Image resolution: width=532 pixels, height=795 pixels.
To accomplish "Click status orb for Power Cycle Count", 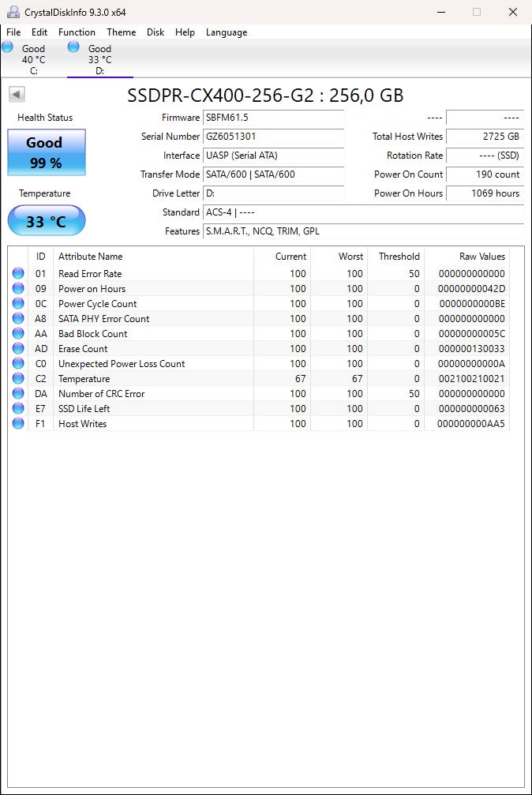I will point(18,303).
